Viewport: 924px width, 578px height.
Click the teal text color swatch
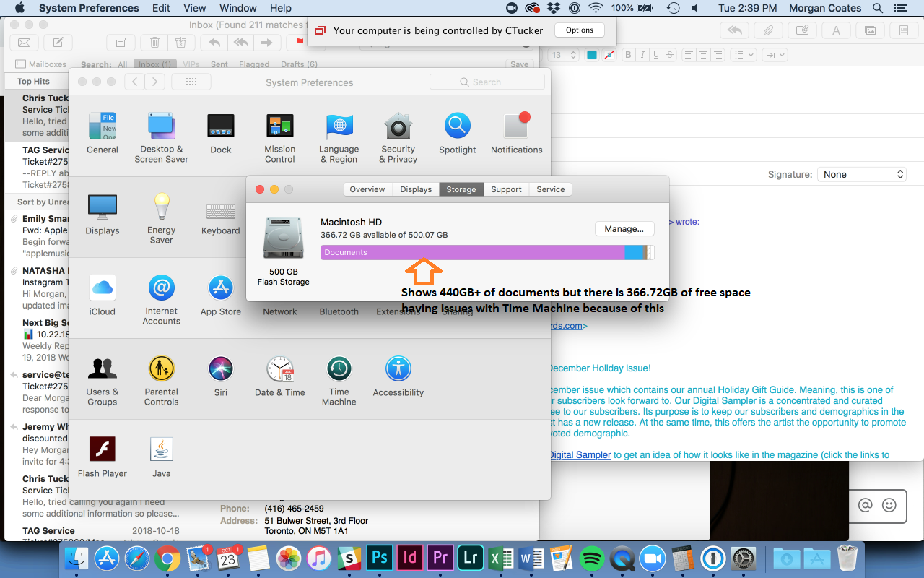pyautogui.click(x=592, y=55)
